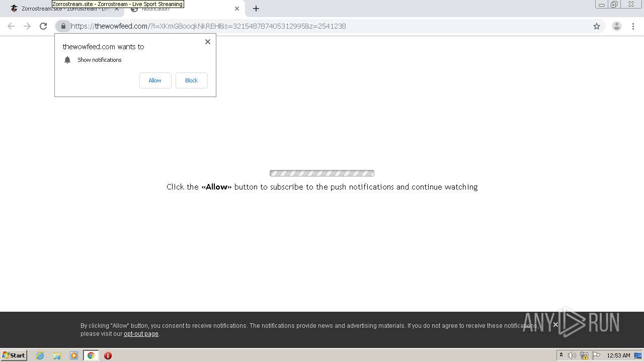Image resolution: width=644 pixels, height=362 pixels.
Task: Open the Action Center flag icon
Action: point(596,355)
